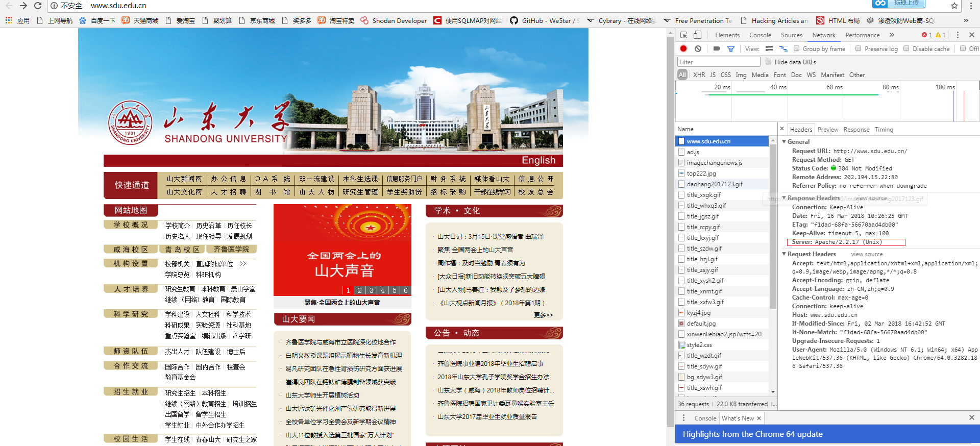The width and height of the screenshot is (980, 446).
Task: Stop recording network log with red button
Action: click(683, 48)
